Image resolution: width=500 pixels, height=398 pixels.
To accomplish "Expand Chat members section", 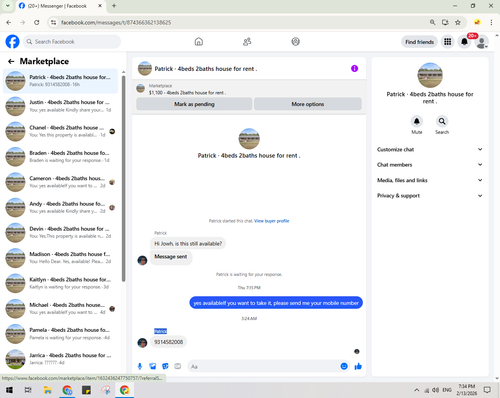I will (430, 165).
